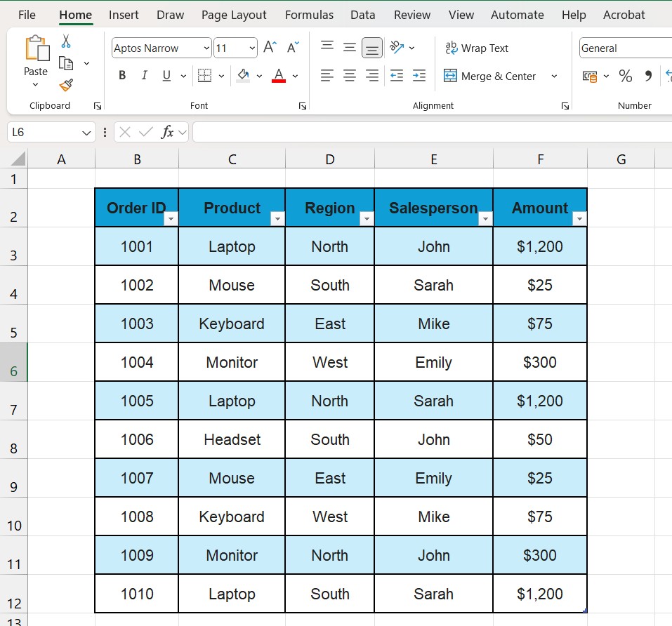The width and height of the screenshot is (672, 626).
Task: Click the Merge & Center button
Action: pos(491,76)
